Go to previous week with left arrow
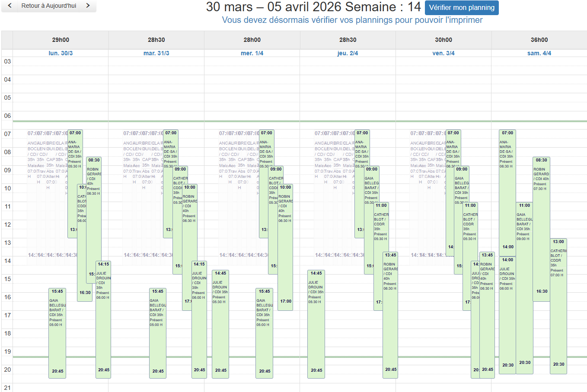This screenshot has width=587, height=392. point(10,6)
